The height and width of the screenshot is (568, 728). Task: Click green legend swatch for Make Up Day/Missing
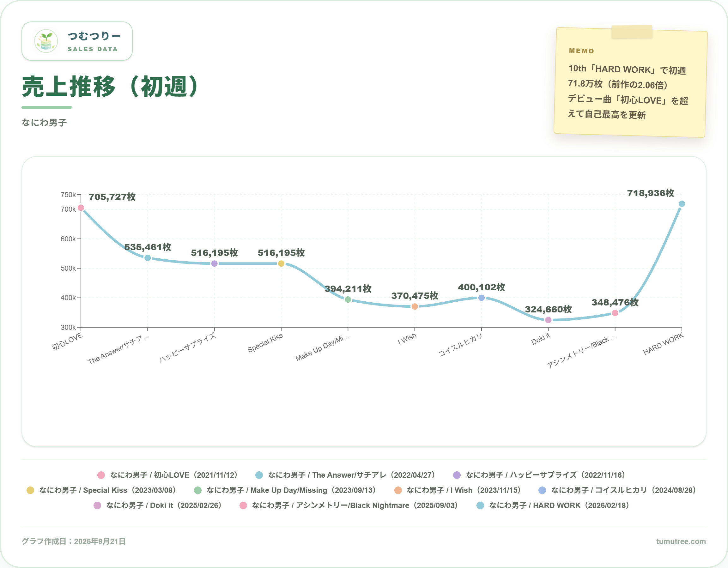pos(198,490)
